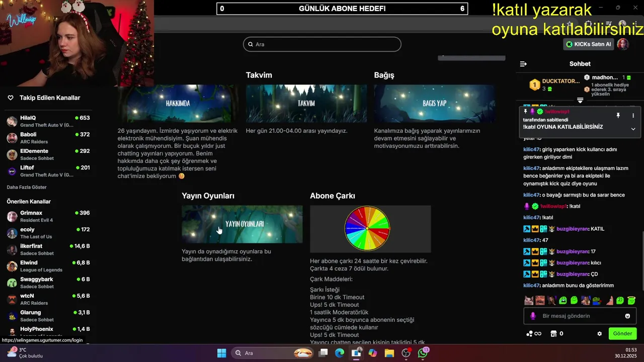Unpin the pinned !katıl chat message
Image resolution: width=644 pixels, height=362 pixels.
(x=618, y=116)
